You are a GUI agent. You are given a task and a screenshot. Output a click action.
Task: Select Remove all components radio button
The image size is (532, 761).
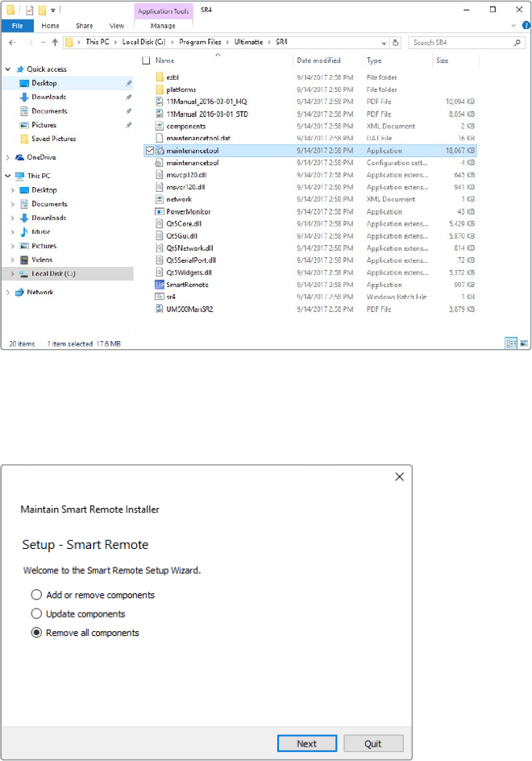pos(36,632)
